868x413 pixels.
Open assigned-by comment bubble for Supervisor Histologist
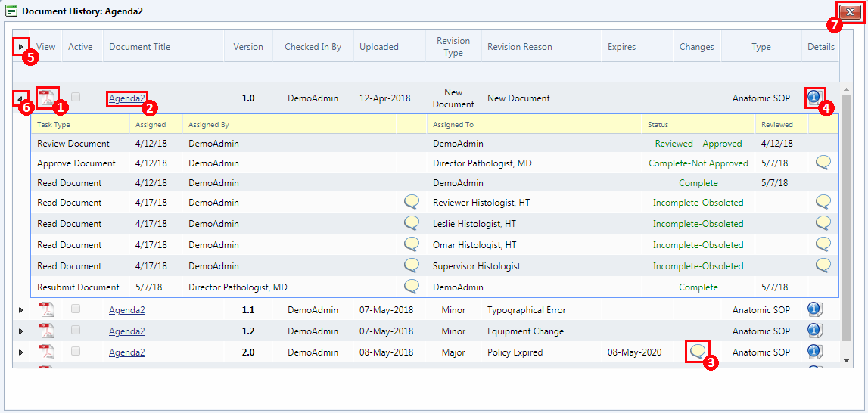pyautogui.click(x=412, y=265)
